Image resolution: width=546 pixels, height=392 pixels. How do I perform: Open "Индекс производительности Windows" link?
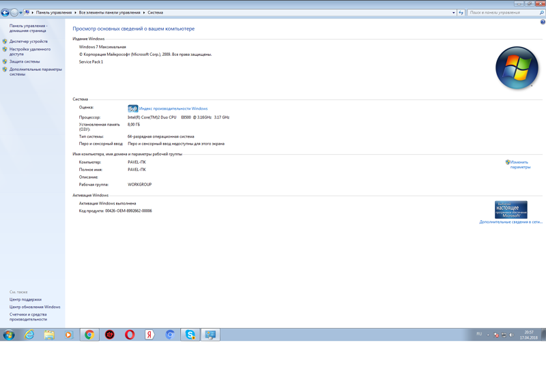(173, 108)
